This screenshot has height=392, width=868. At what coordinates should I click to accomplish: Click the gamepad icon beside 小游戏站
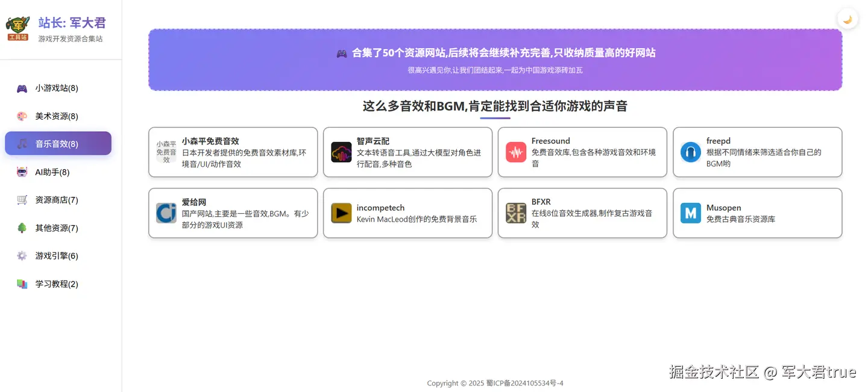[22, 89]
